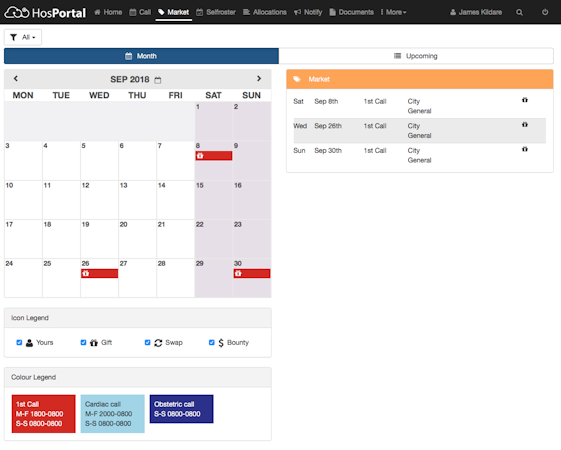
Task: Click the HosPortal logo
Action: point(45,13)
